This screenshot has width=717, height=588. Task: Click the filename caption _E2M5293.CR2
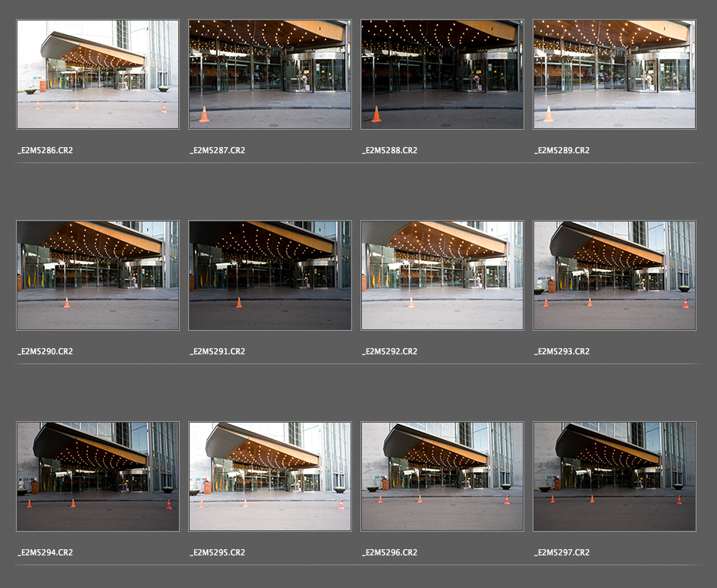561,352
